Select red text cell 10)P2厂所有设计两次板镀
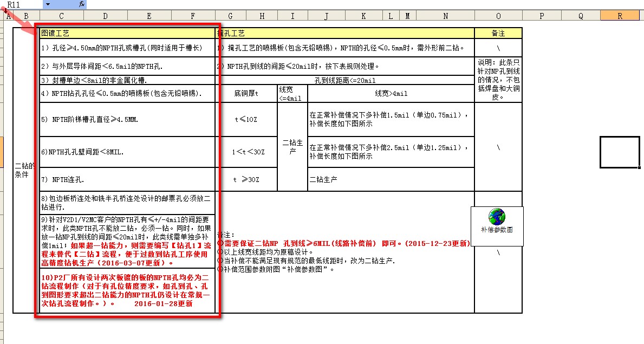Image resolution: width=644 pixels, height=344 pixels. click(127, 290)
